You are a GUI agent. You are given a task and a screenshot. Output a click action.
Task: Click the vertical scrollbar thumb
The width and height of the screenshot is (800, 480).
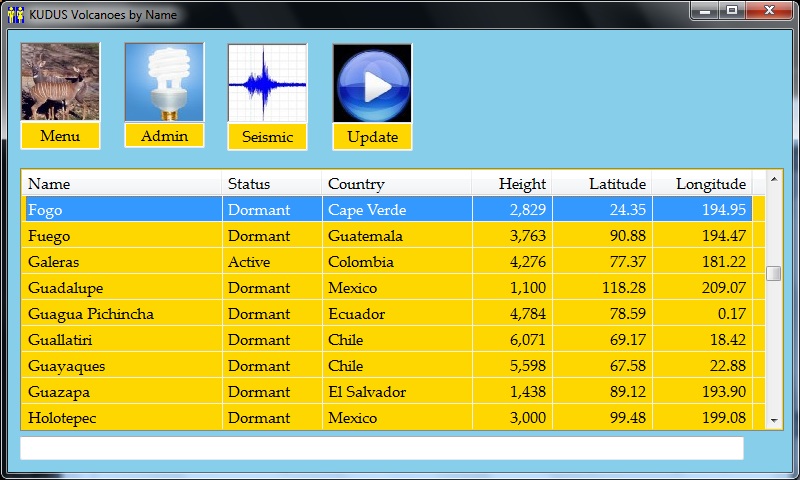point(774,274)
